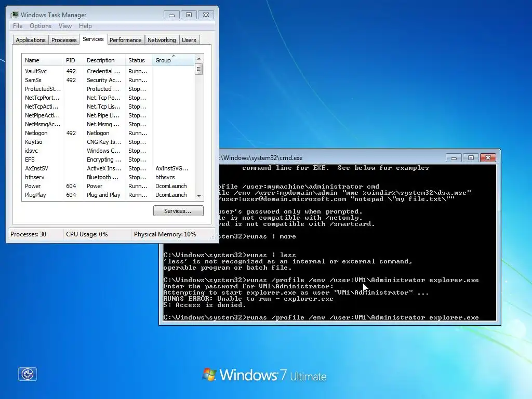Click the AxInstSVG... group cell

pyautogui.click(x=171, y=168)
